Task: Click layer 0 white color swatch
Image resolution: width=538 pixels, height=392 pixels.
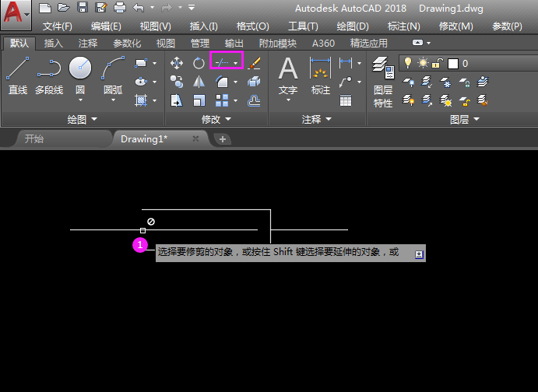Action: [x=453, y=64]
